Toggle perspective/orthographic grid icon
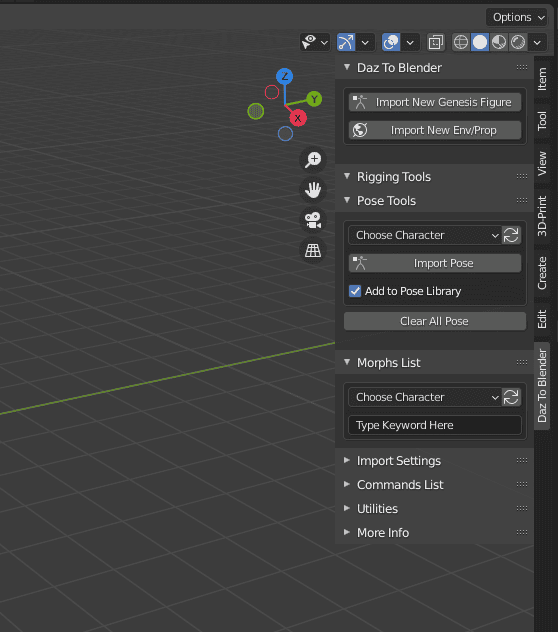 click(x=313, y=250)
